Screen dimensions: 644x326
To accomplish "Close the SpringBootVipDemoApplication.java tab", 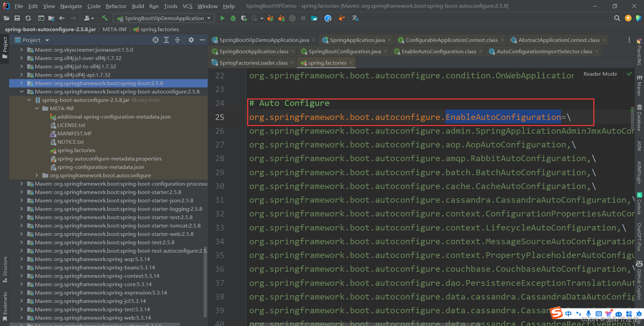I will tap(314, 40).
